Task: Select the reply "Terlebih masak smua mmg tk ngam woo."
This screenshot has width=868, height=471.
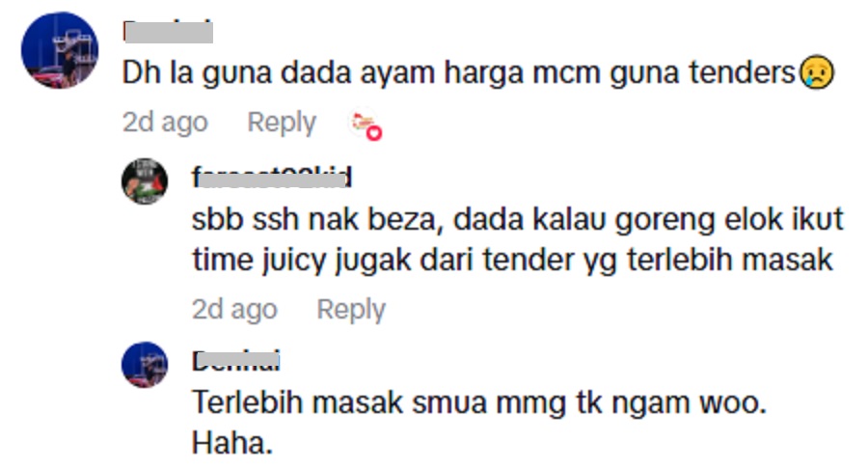Action: pyautogui.click(x=478, y=402)
